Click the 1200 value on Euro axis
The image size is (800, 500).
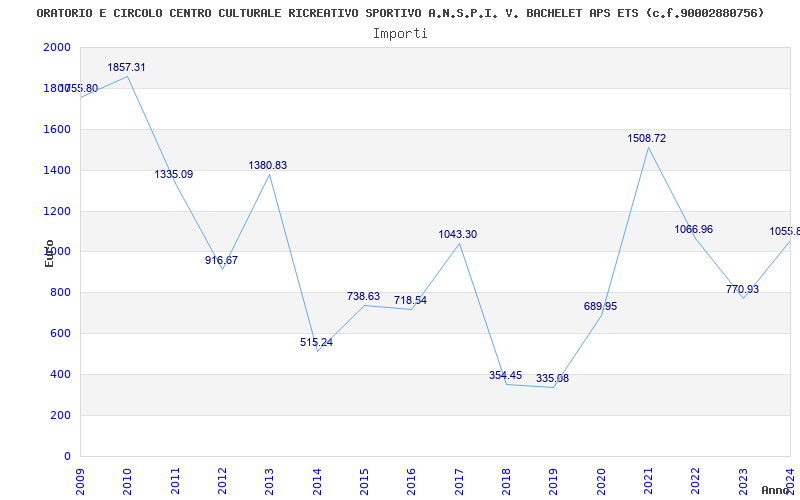pos(57,211)
